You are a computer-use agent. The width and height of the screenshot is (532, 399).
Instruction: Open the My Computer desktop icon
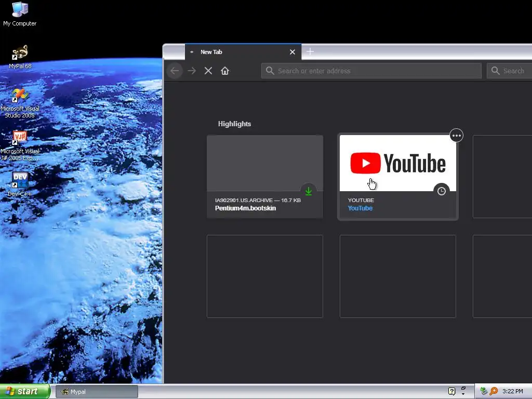[20, 14]
